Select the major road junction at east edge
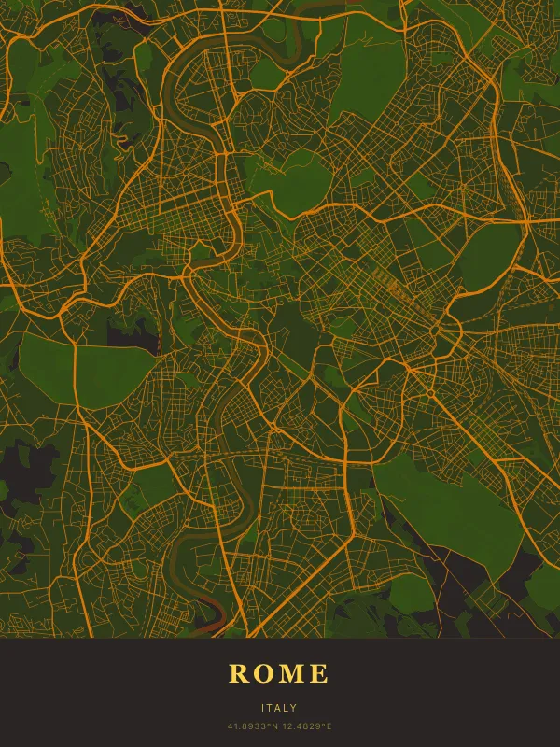Image resolution: width=560 pixels, height=747 pixels. pos(528,222)
